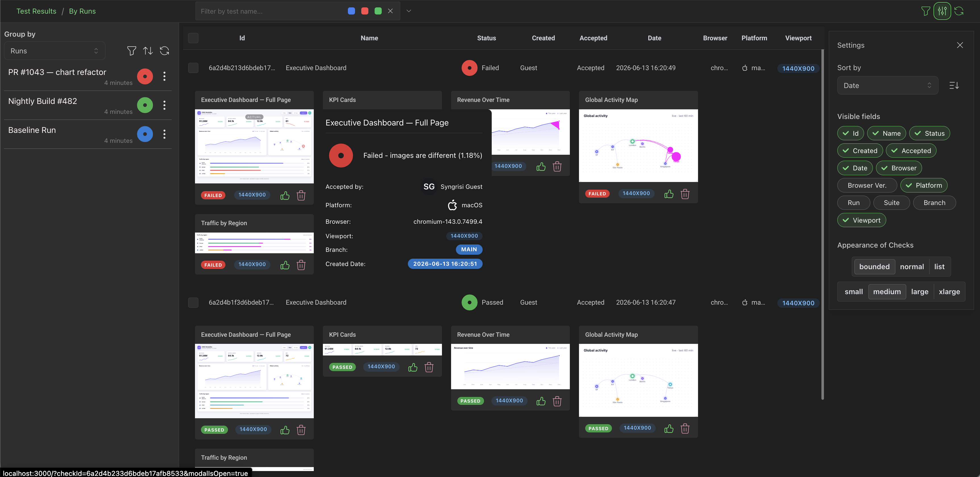Open the filter icon in the top right toolbar
The height and width of the screenshot is (477, 980).
[926, 11]
